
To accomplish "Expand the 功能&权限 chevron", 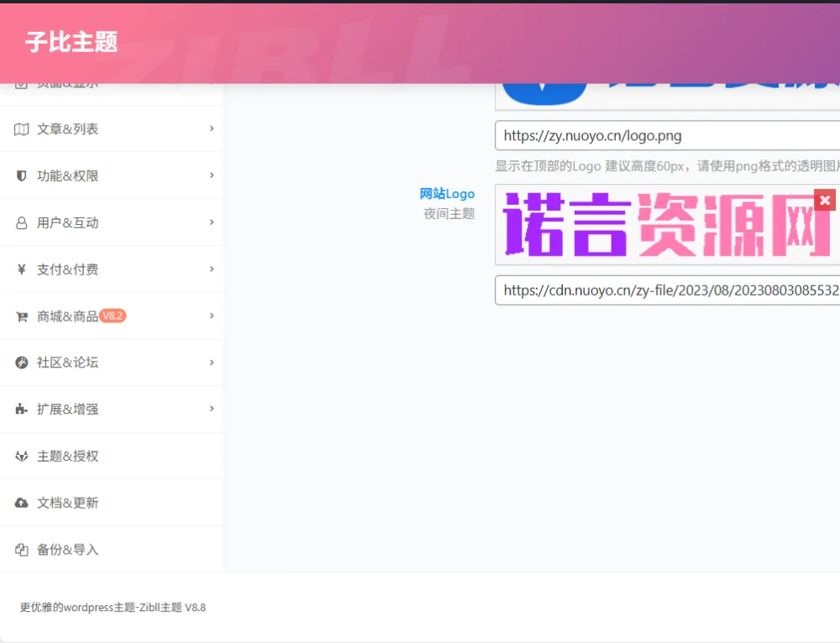I will pyautogui.click(x=212, y=175).
